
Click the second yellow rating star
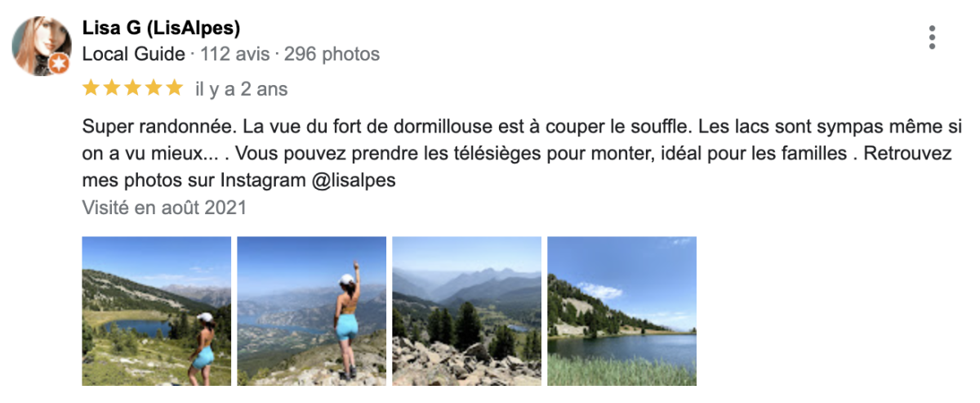[112, 88]
